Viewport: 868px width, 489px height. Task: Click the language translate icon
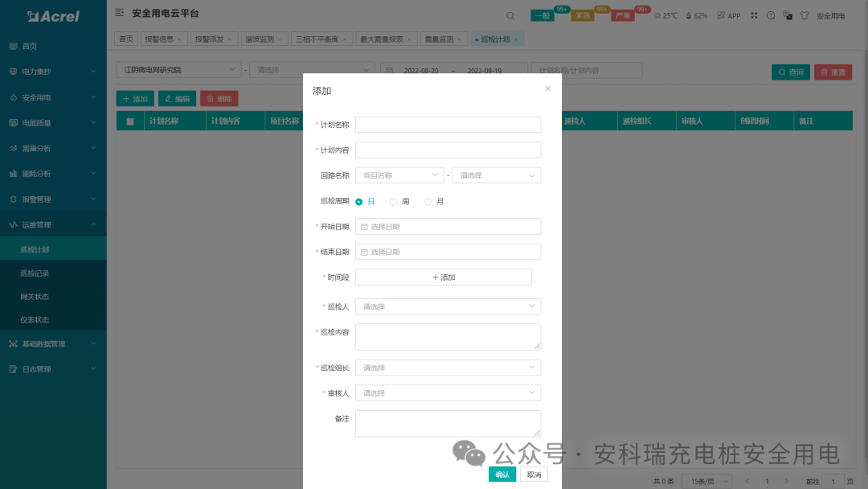point(787,15)
